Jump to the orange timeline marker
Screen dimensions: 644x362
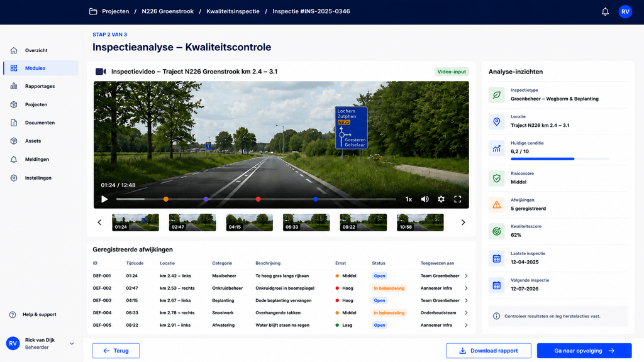point(166,199)
